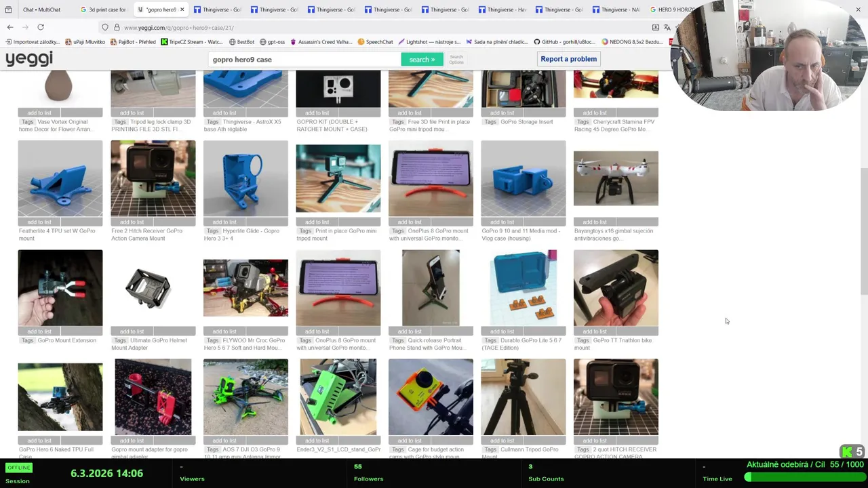Open the GitHub gorhill/uBlock bookmark
868x488 pixels.
565,42
